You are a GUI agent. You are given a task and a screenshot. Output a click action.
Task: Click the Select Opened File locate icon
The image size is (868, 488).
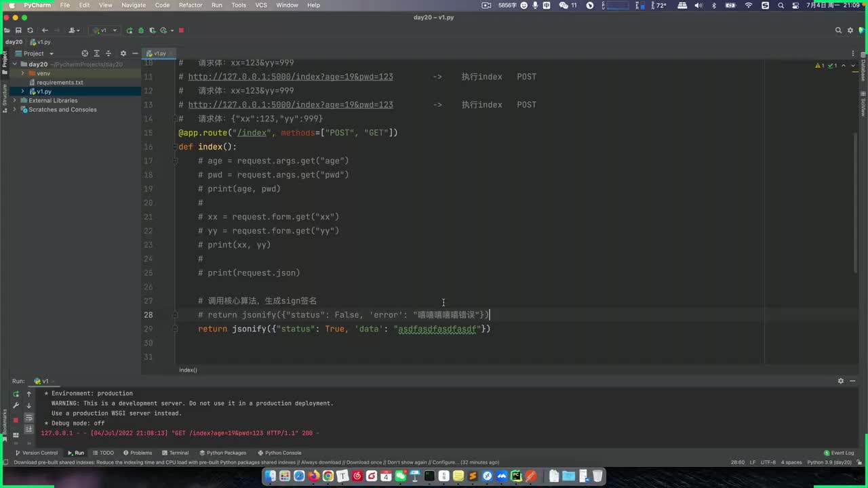point(85,54)
